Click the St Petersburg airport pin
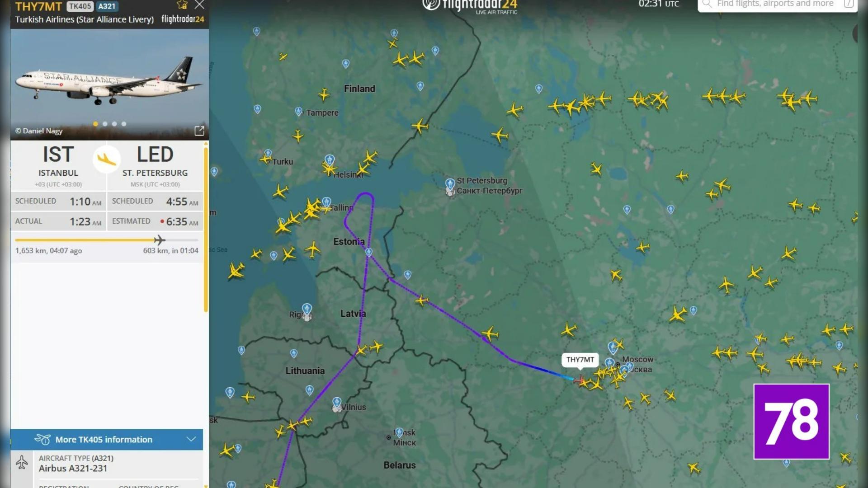The image size is (868, 488). [x=450, y=184]
